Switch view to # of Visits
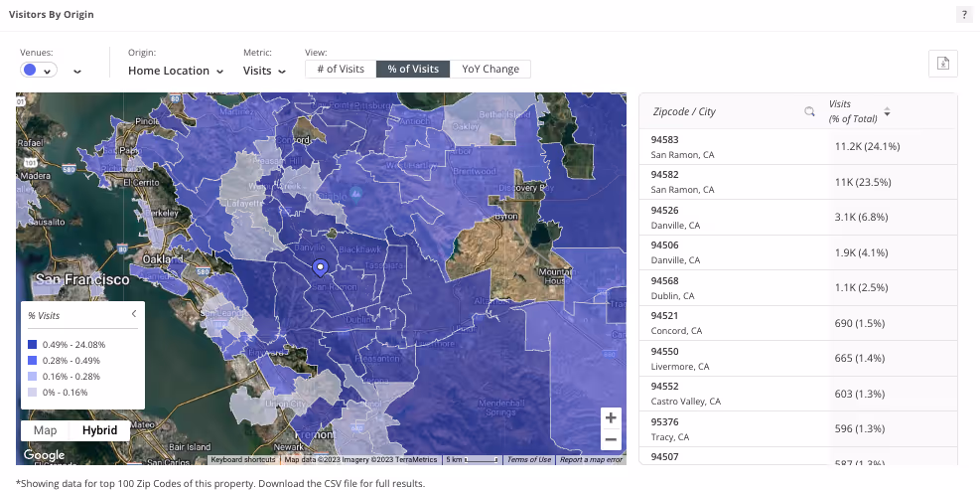The width and height of the screenshot is (980, 490). coord(341,69)
